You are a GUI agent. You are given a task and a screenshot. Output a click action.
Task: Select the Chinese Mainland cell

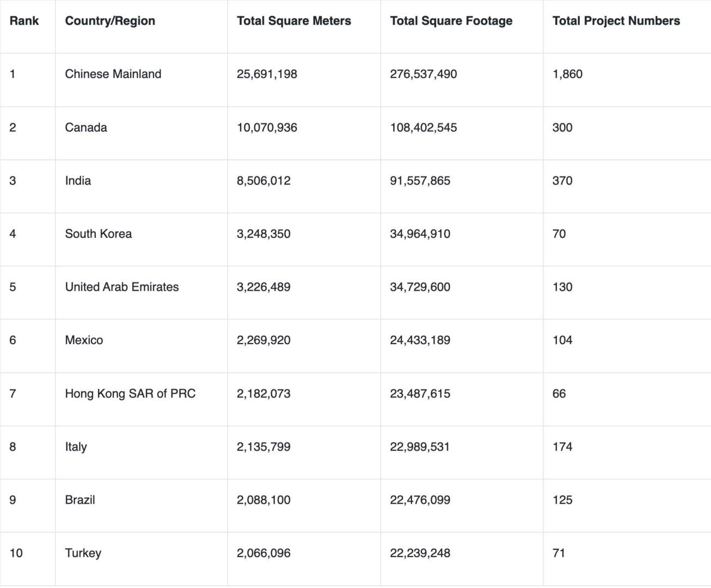[x=113, y=74]
